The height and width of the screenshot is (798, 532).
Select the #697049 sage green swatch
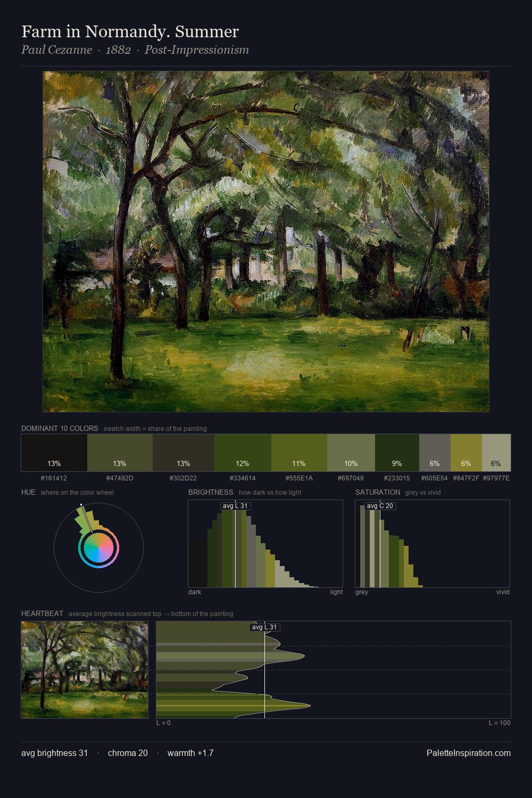[351, 453]
